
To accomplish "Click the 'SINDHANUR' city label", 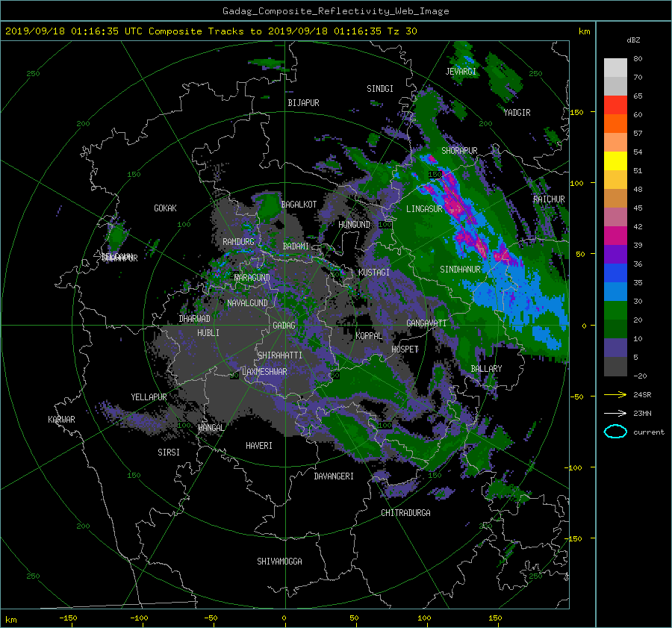I will pyautogui.click(x=460, y=270).
